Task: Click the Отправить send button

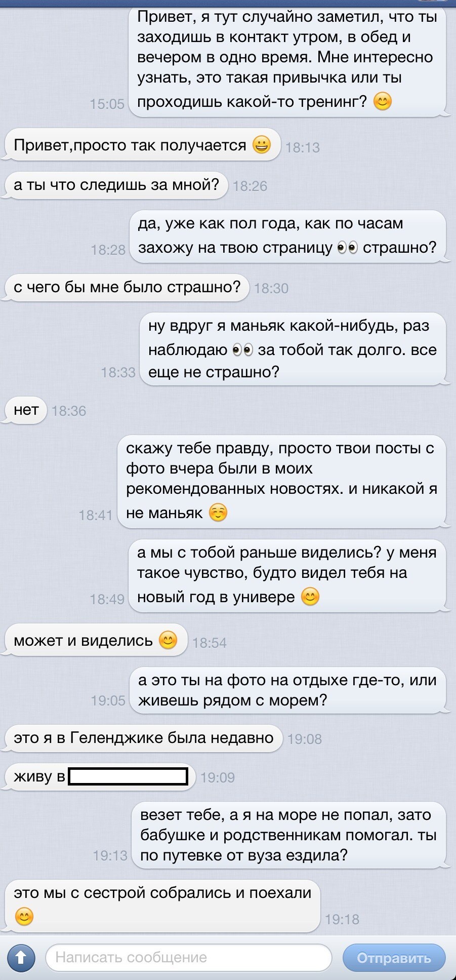Action: pyautogui.click(x=394, y=958)
